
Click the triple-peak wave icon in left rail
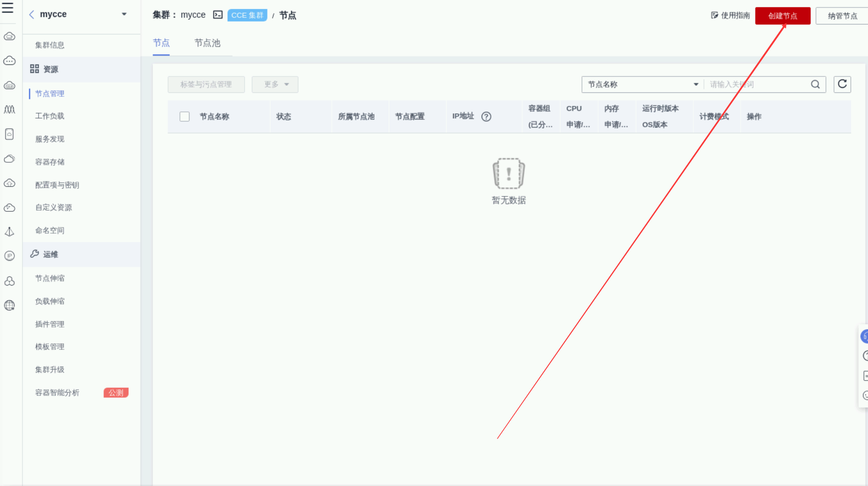pyautogui.click(x=9, y=109)
